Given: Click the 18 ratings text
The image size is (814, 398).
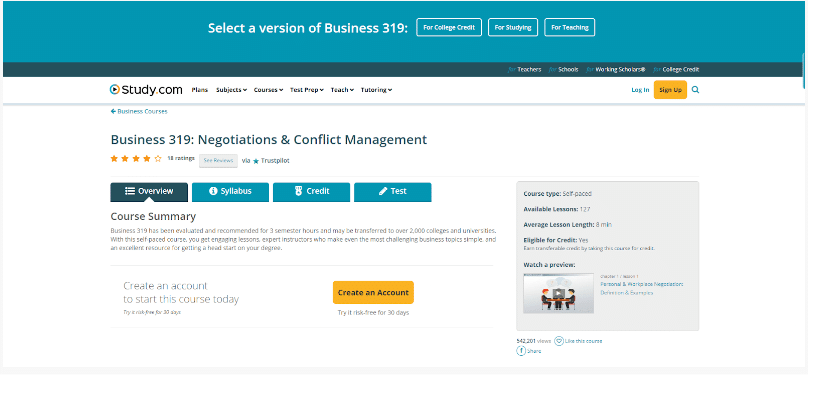Looking at the screenshot, I should 181,158.
